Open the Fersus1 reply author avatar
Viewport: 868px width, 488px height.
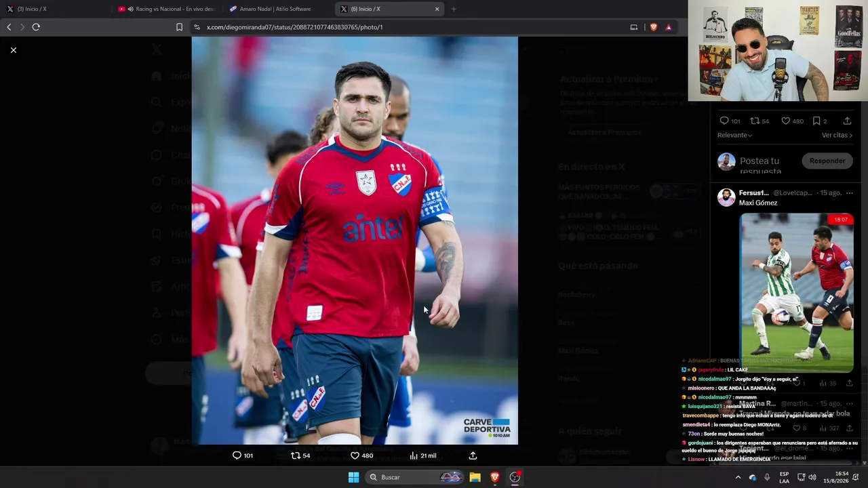coord(726,198)
